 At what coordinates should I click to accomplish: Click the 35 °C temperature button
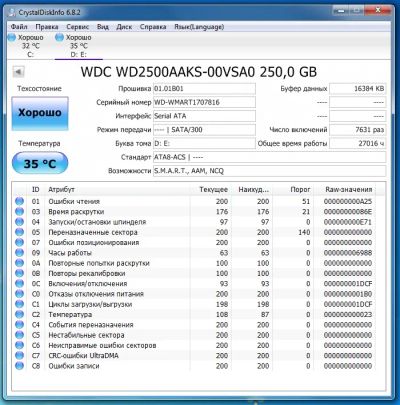click(x=40, y=163)
